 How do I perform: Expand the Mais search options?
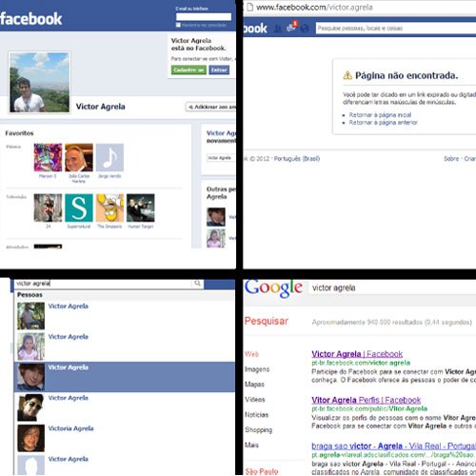251,446
